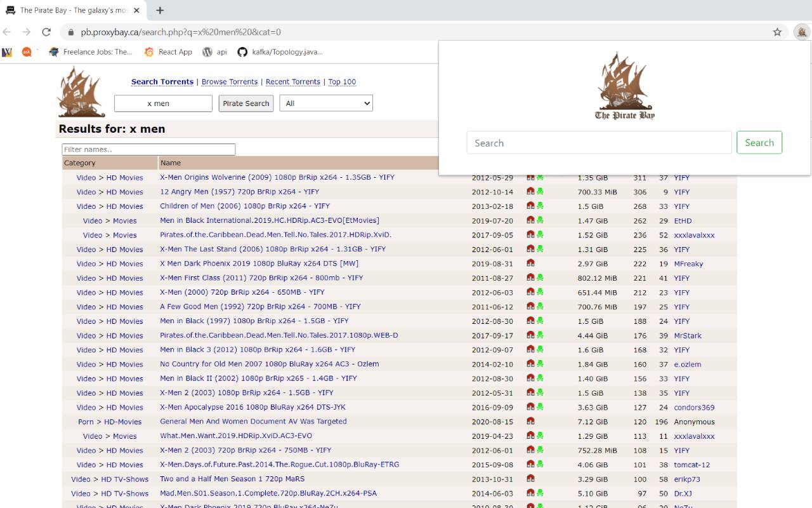Open the ask bookmark icon

point(27,52)
